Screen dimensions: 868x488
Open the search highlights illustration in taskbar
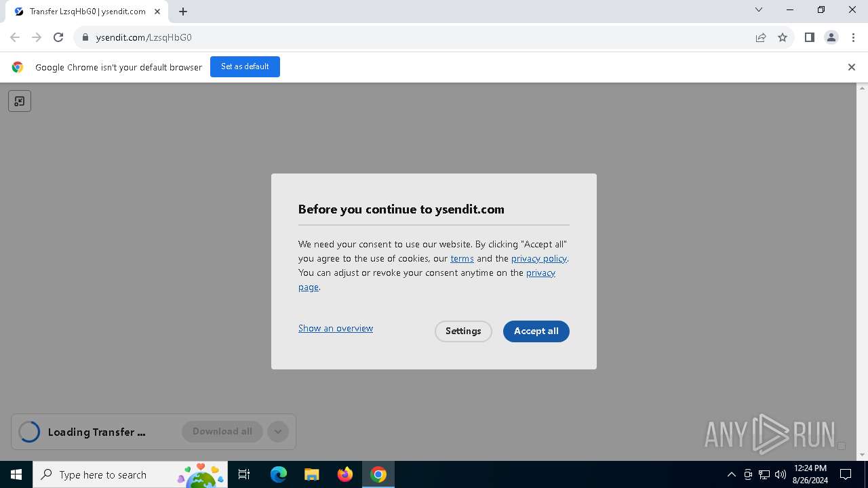coord(201,474)
